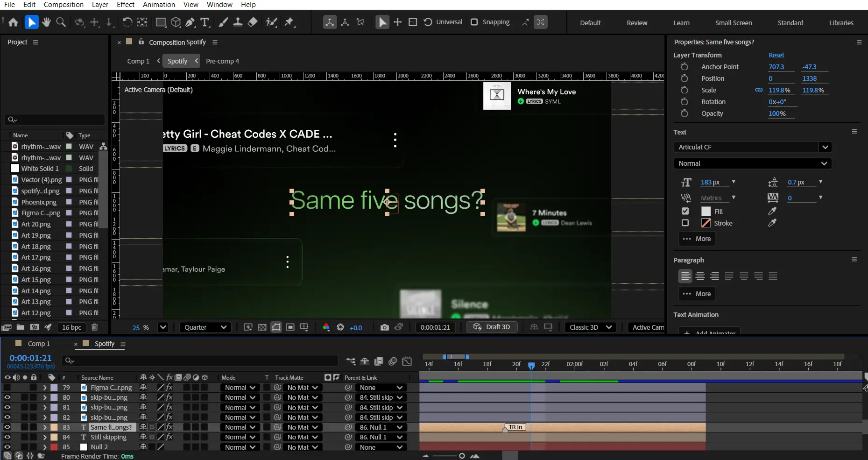Open the Articulat CF font dropdown

(x=825, y=147)
